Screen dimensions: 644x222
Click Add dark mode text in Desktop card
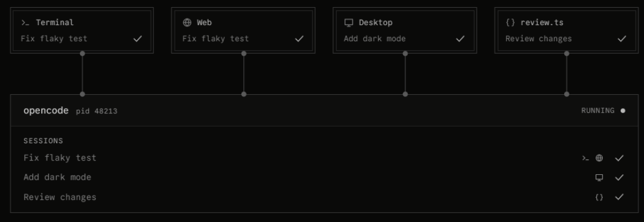tap(374, 39)
